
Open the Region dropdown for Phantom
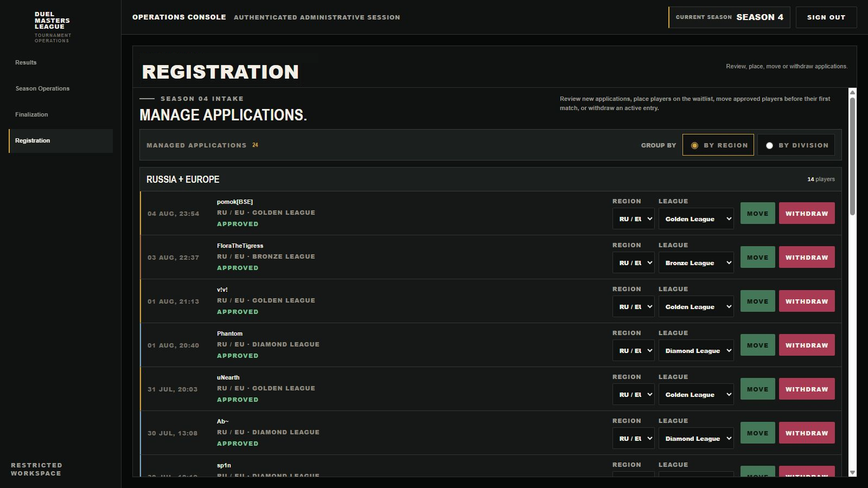coord(633,351)
